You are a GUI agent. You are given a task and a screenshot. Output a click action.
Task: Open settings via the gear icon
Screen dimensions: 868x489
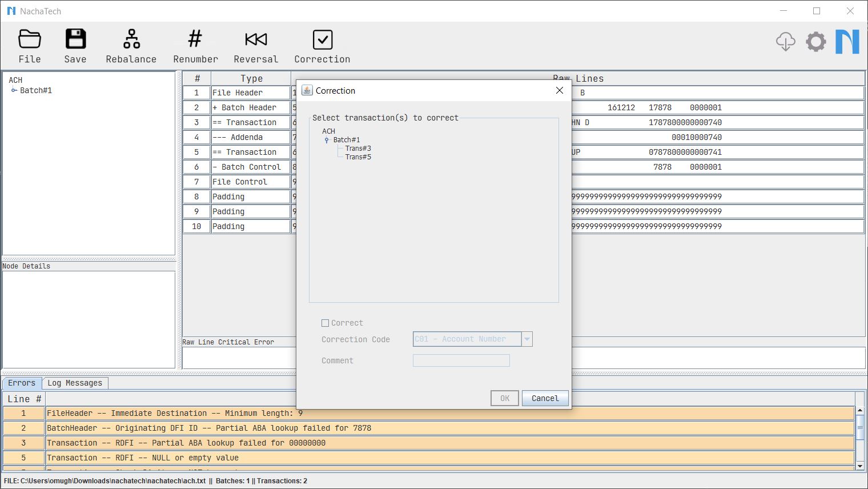[x=815, y=41]
